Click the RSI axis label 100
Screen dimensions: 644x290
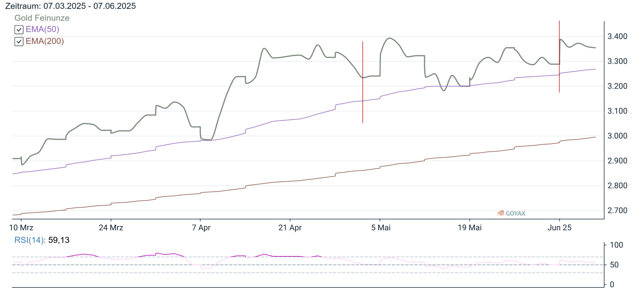point(616,245)
